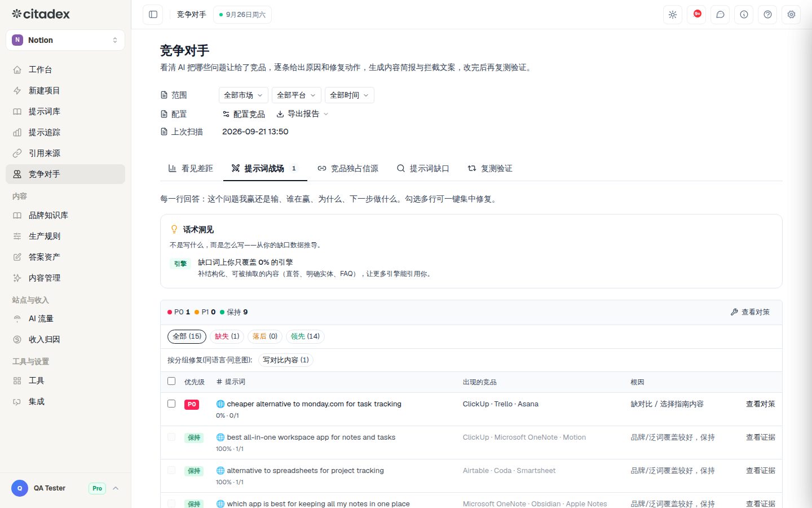Viewport: 812px width, 508px height.
Task: Open 新建项目 in sidebar
Action: tap(65, 90)
